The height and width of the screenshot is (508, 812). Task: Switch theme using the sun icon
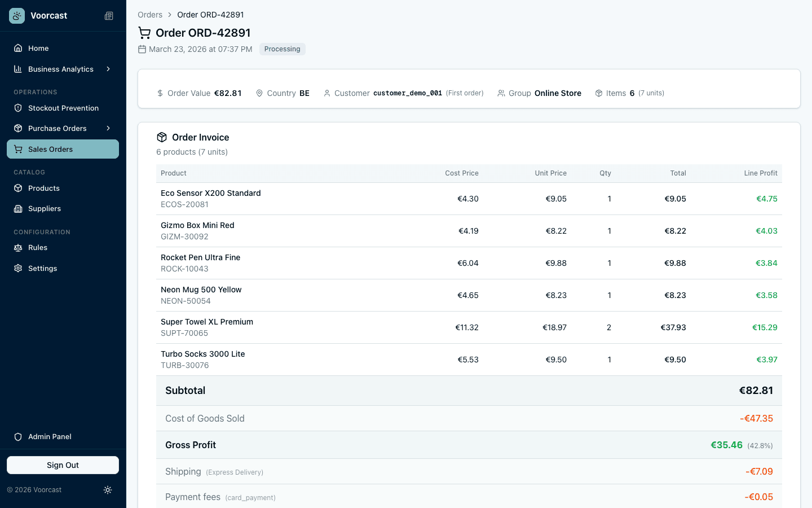tap(108, 490)
